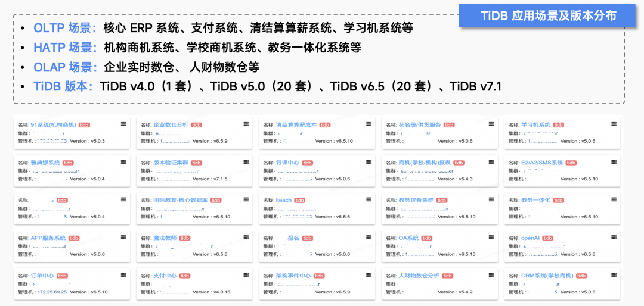The width and height of the screenshot is (644, 306).
Task: Open menu icon on 商机(学校/机构)报表 card
Action: click(x=491, y=161)
